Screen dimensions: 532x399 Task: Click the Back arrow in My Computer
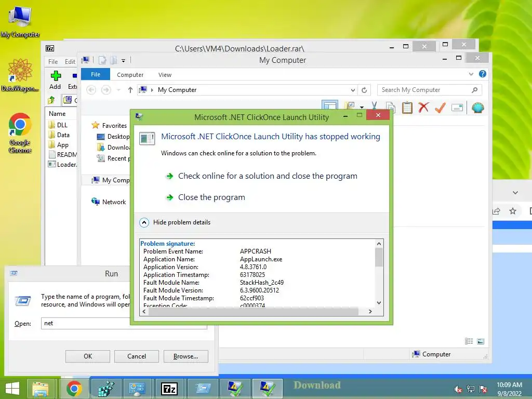click(91, 90)
